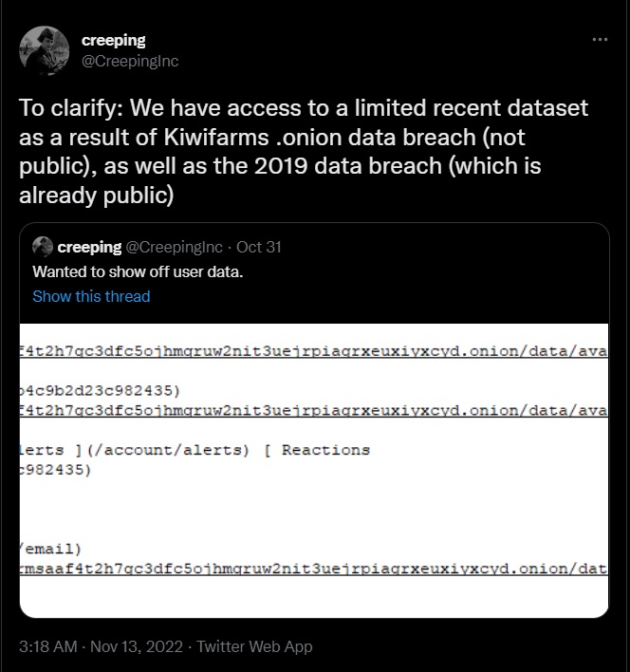Click the first .onion URL line in image
The height and width of the screenshot is (672, 630).
point(314,351)
